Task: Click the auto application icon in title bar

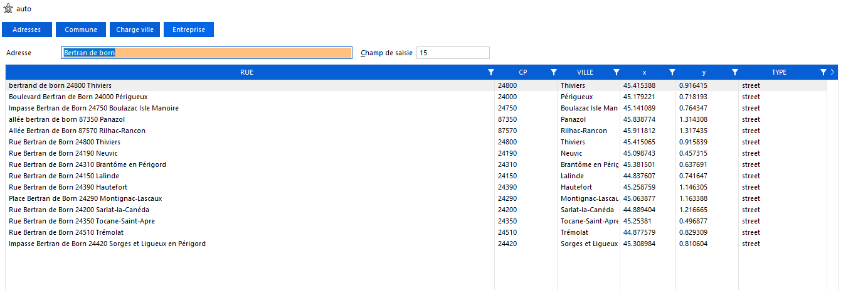Action: tap(9, 9)
